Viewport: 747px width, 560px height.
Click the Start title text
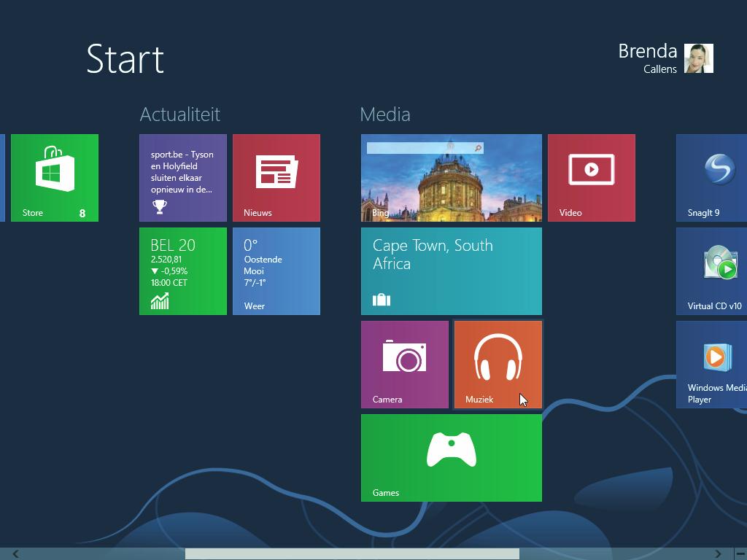(125, 59)
